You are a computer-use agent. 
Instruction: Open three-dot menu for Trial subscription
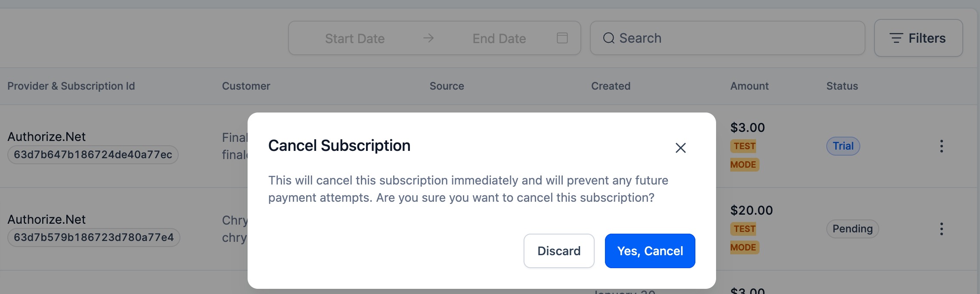pos(941,146)
